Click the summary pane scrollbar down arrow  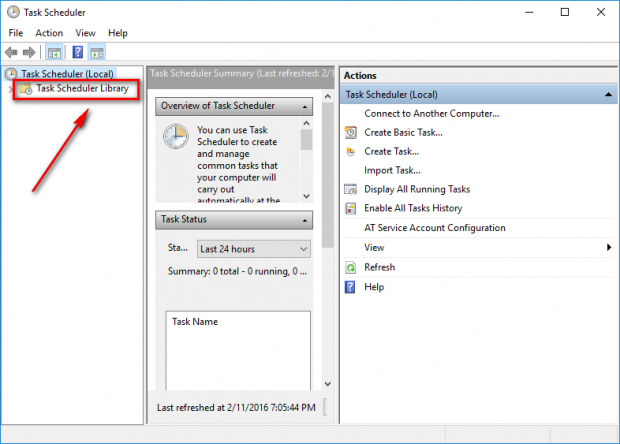[x=327, y=384]
